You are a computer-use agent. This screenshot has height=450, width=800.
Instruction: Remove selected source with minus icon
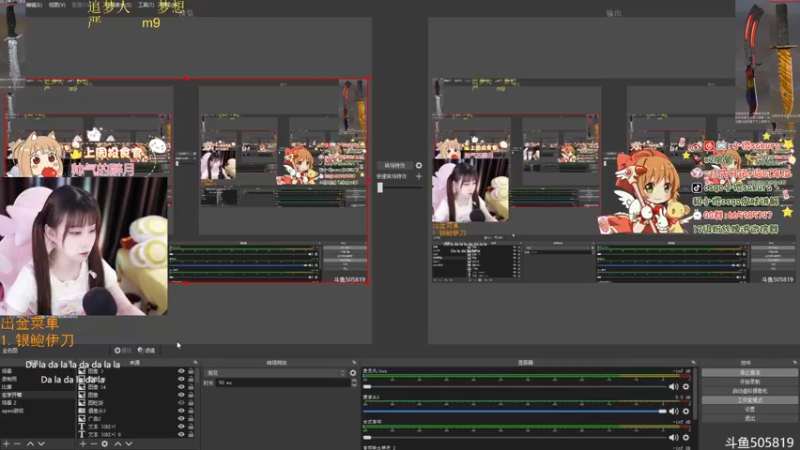point(93,444)
